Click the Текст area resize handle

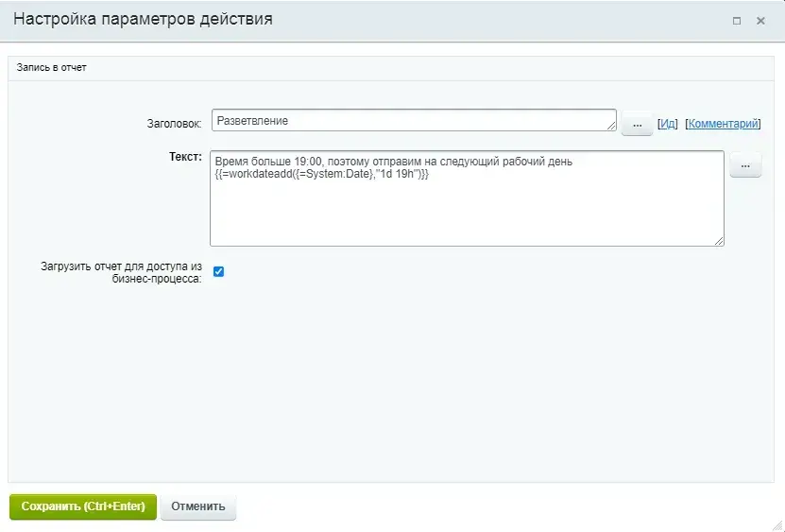[x=719, y=241]
